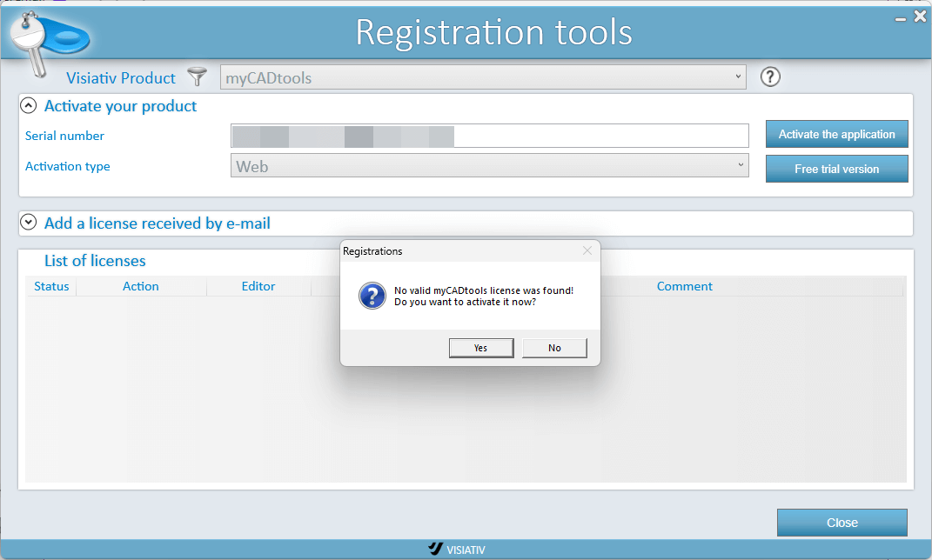Click the Status column header
This screenshot has height=560, width=932.
(51, 286)
